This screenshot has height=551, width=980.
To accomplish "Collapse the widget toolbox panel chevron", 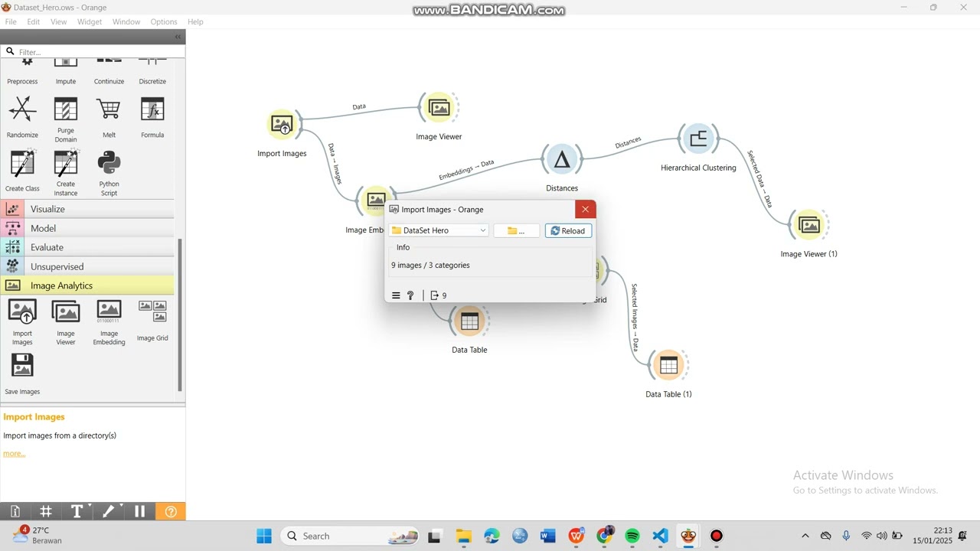I will (178, 37).
